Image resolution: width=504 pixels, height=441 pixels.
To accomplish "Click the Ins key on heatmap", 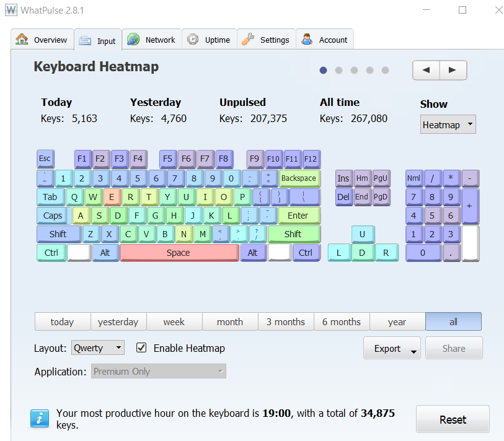I will 343,178.
